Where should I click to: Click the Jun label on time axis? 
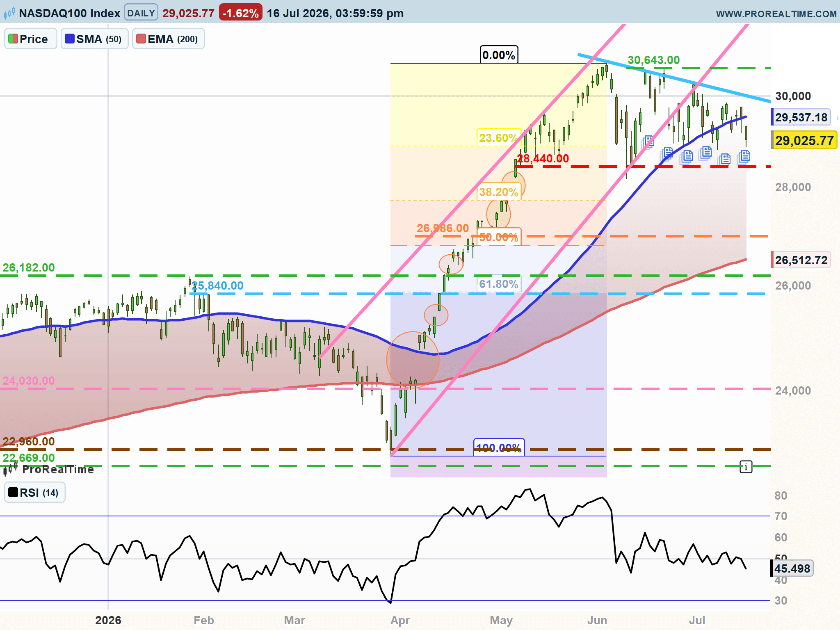[x=597, y=620]
